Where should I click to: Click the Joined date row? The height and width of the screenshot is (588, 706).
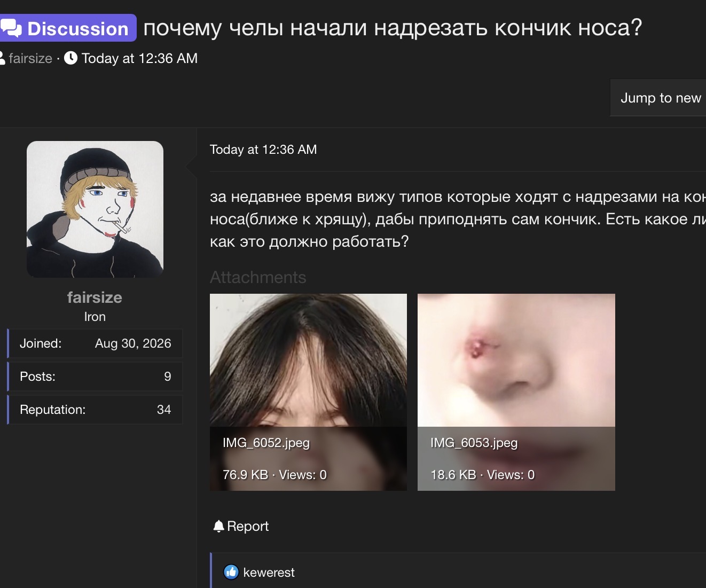[95, 343]
